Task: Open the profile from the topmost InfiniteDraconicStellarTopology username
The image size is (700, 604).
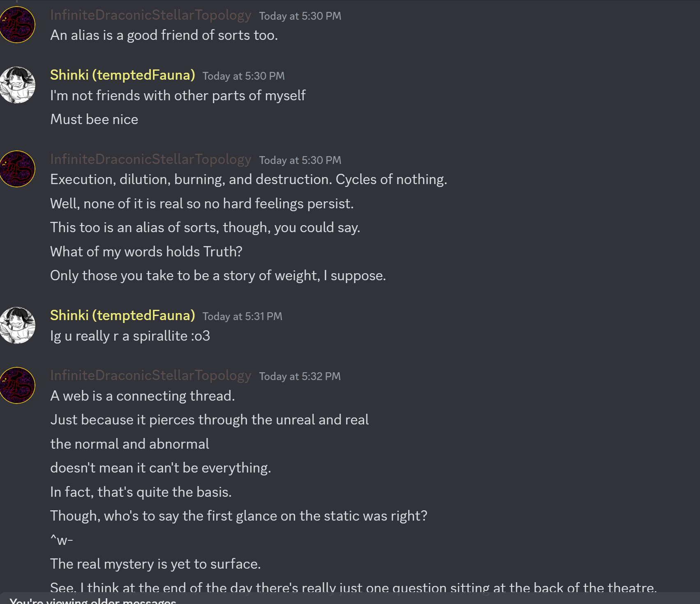Action: click(150, 15)
